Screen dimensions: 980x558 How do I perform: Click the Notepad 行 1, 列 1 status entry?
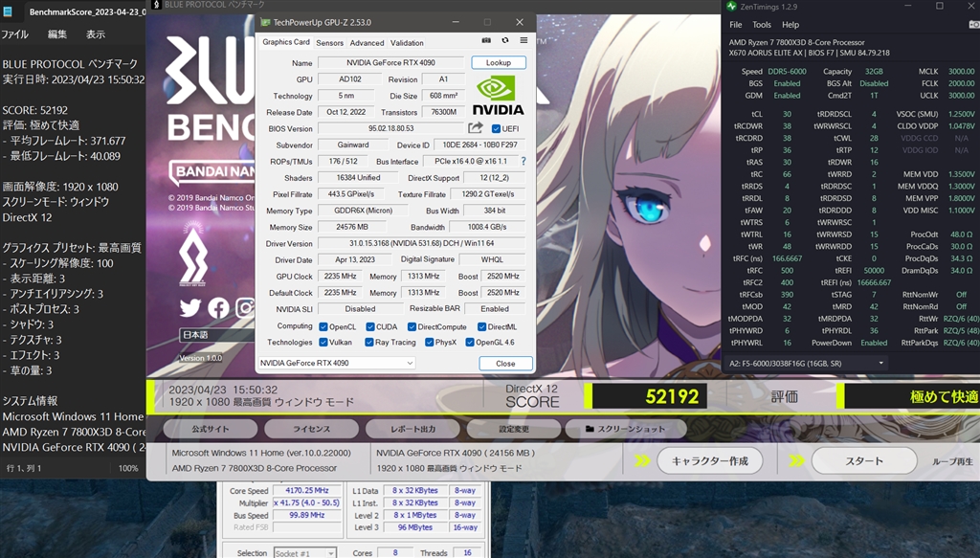point(24,468)
